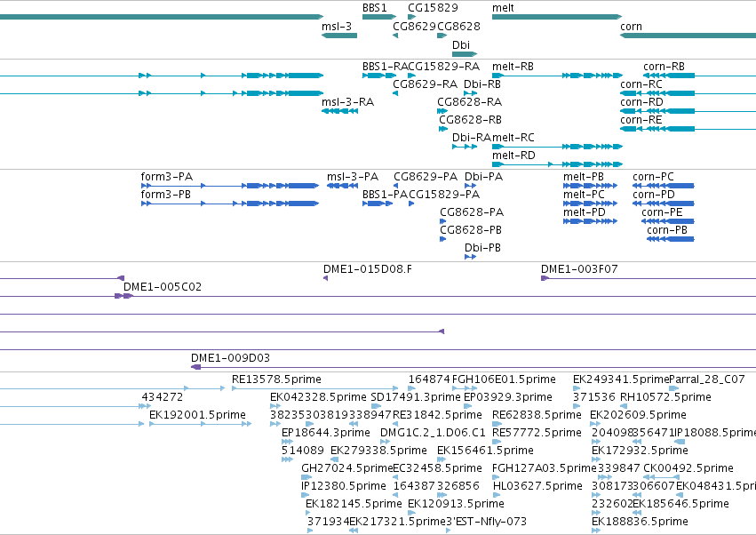Image resolution: width=756 pixels, height=535 pixels.
Task: Click the msl-3-RA transcript glyph
Action: (340, 111)
